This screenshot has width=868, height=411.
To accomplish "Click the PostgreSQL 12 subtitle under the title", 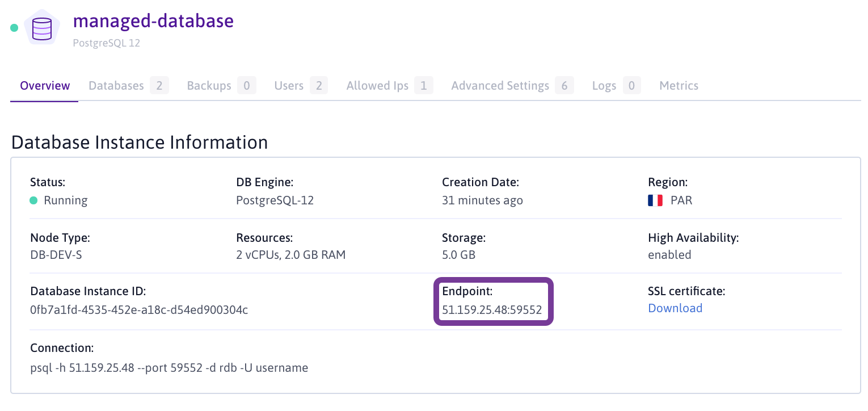I will pos(107,43).
